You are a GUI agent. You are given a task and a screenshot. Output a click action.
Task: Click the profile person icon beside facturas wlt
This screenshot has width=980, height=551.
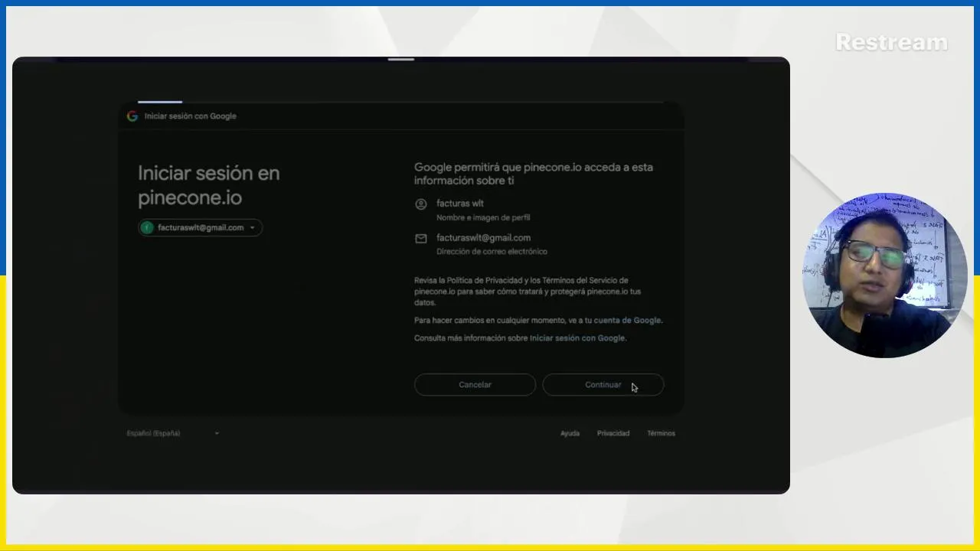click(420, 204)
